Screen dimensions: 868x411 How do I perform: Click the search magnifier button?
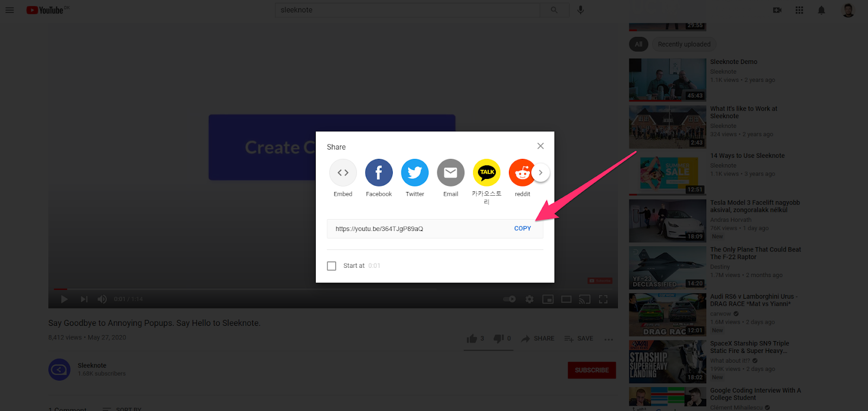click(x=554, y=10)
